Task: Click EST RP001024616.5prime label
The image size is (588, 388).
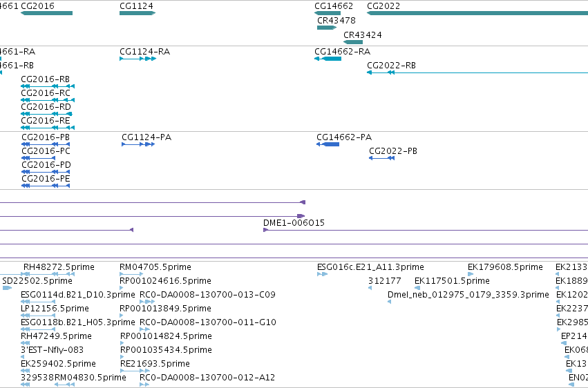Action: tap(165, 281)
